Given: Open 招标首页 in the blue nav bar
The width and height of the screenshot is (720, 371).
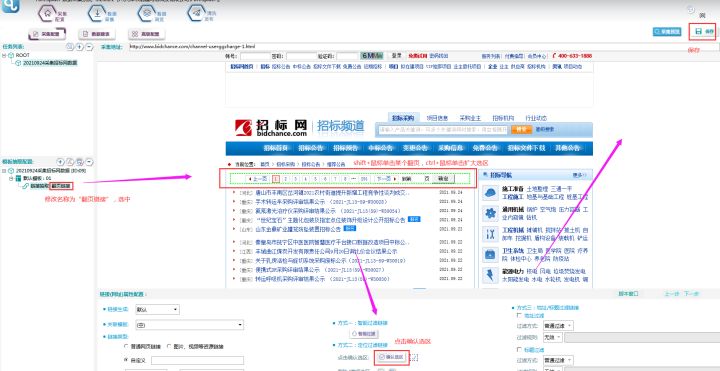Looking at the screenshot, I should click(276, 148).
